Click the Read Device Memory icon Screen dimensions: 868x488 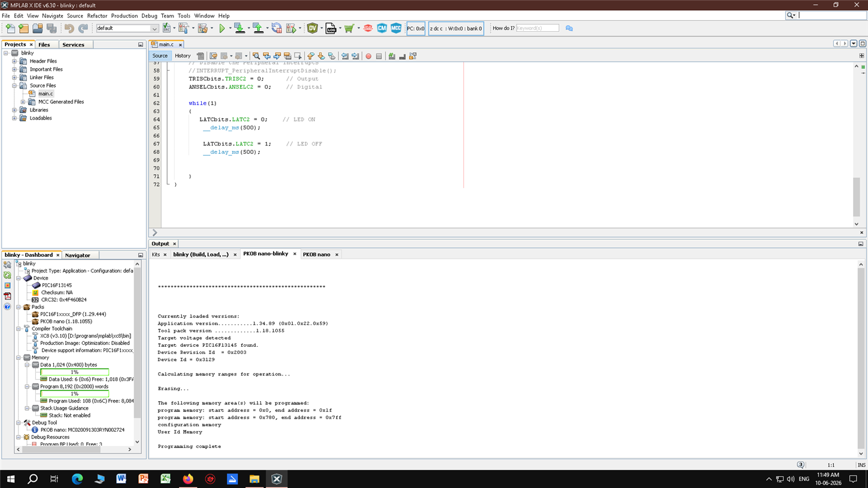click(x=258, y=28)
